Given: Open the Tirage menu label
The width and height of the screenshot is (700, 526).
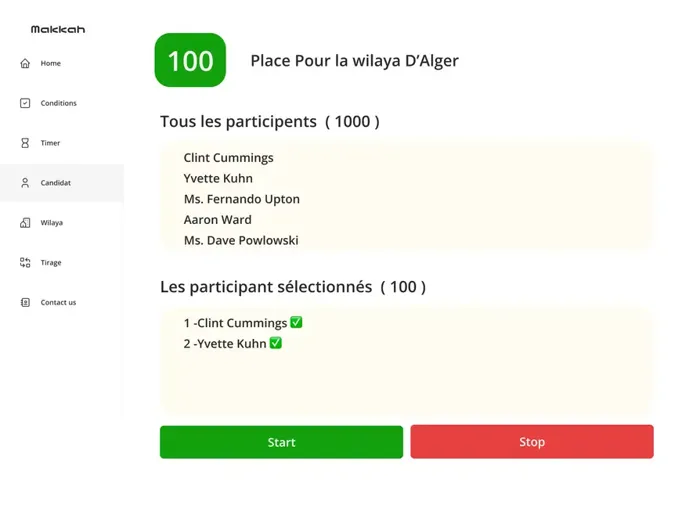Looking at the screenshot, I should 51,263.
